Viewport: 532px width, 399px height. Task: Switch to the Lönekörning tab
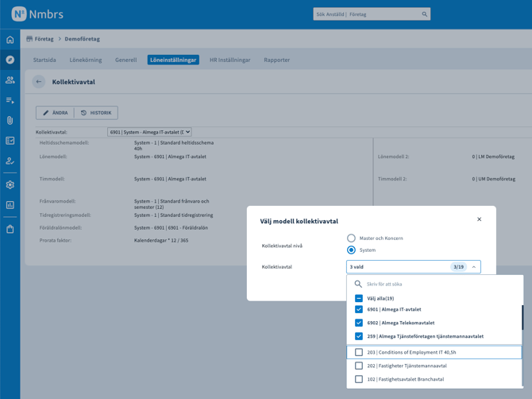85,60
